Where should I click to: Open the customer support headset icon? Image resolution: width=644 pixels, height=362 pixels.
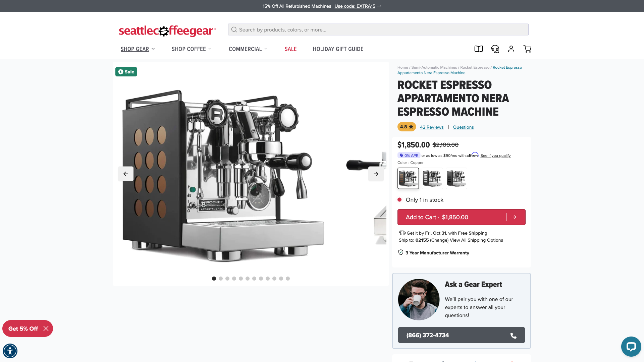495,49
